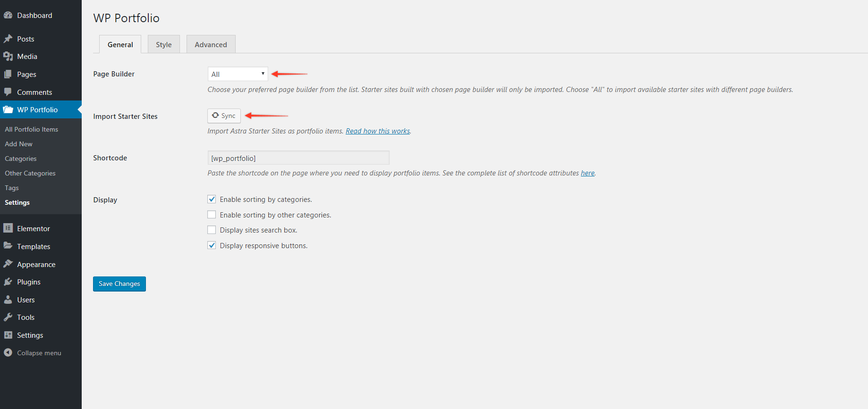
Task: Click the Elementor logo icon
Action: [x=8, y=228]
